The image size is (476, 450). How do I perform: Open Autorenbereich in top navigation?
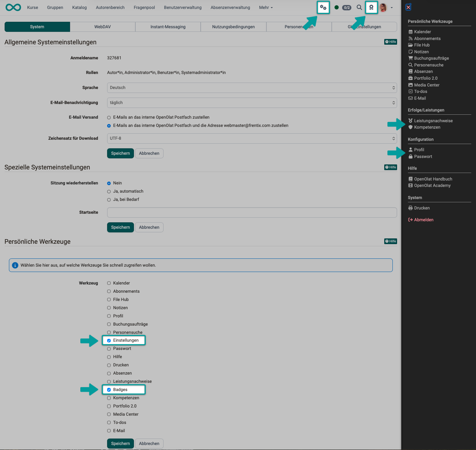pyautogui.click(x=110, y=8)
